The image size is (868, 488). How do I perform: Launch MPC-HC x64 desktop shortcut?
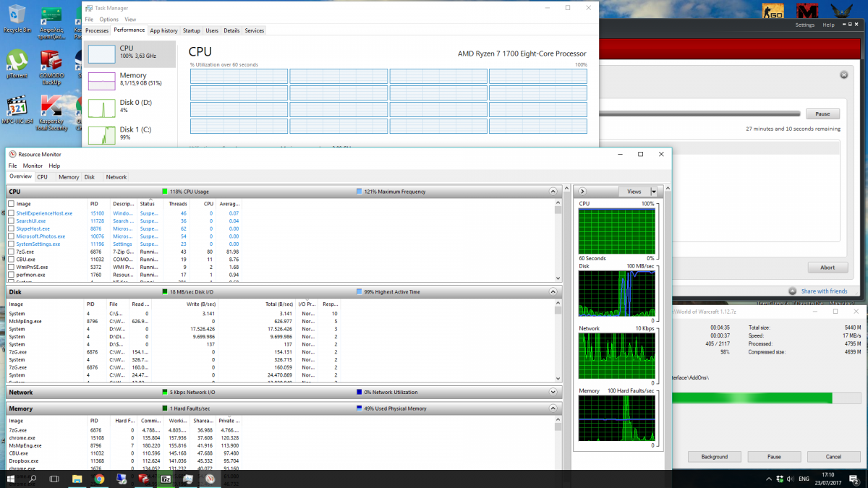pos(17,110)
